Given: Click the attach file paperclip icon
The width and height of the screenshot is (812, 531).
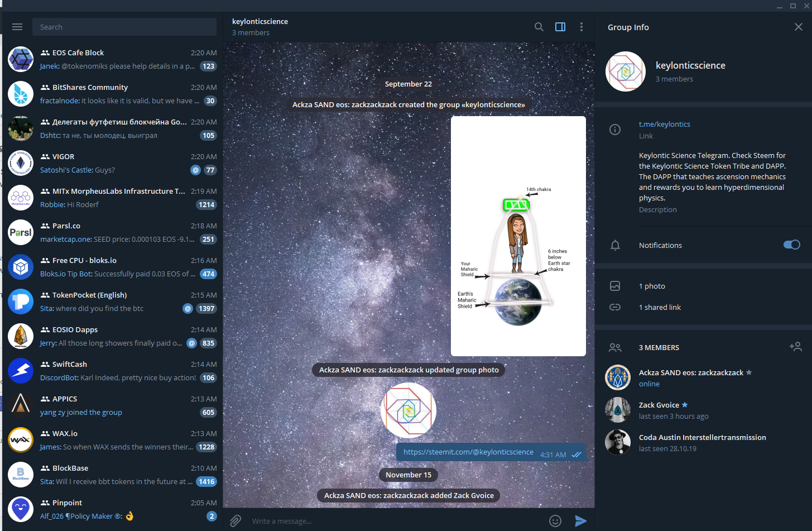Looking at the screenshot, I should click(236, 521).
